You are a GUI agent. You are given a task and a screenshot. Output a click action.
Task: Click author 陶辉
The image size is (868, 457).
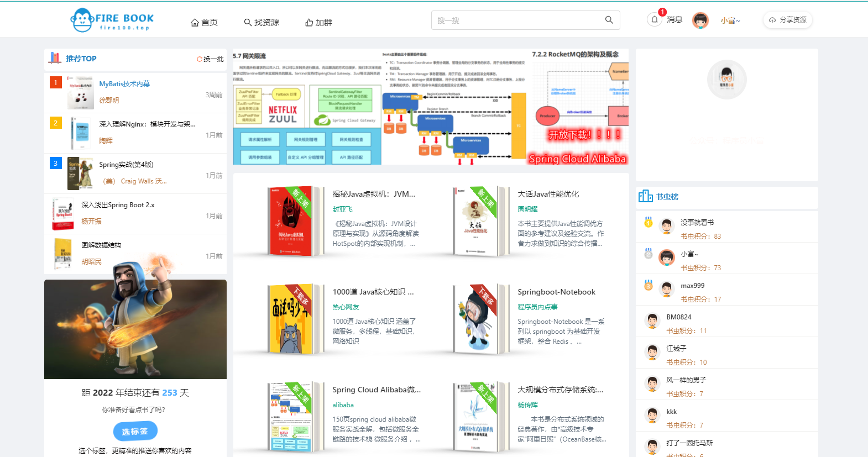(x=106, y=140)
